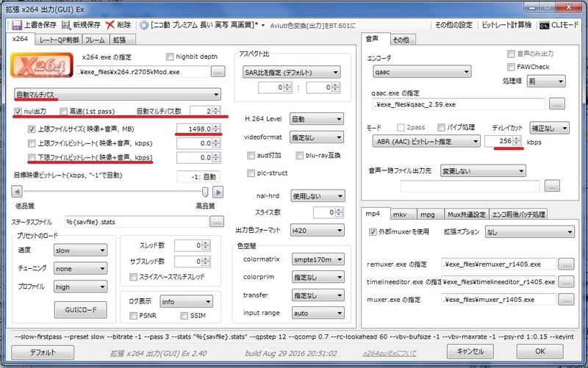The width and height of the screenshot is (588, 368).
Task: Click the 上限ファイルサイズ 1498.0 stepper arrows
Action: (216, 129)
